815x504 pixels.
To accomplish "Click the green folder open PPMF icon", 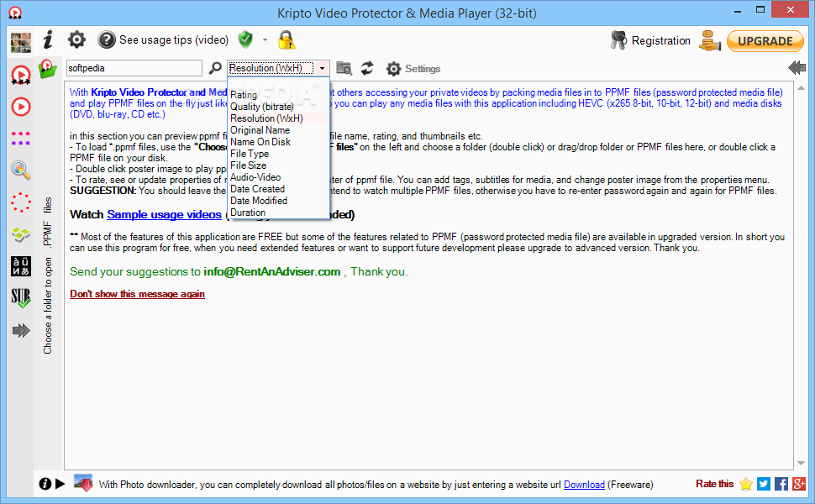I will coord(47,69).
